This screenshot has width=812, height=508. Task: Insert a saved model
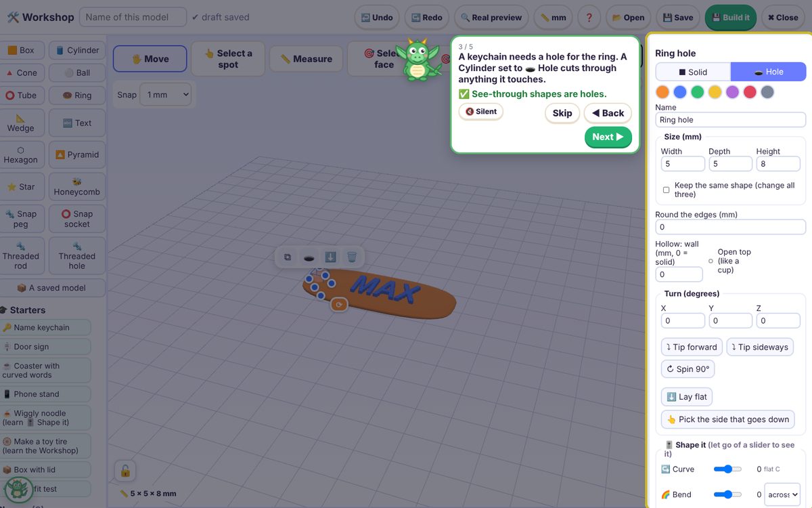click(x=53, y=288)
